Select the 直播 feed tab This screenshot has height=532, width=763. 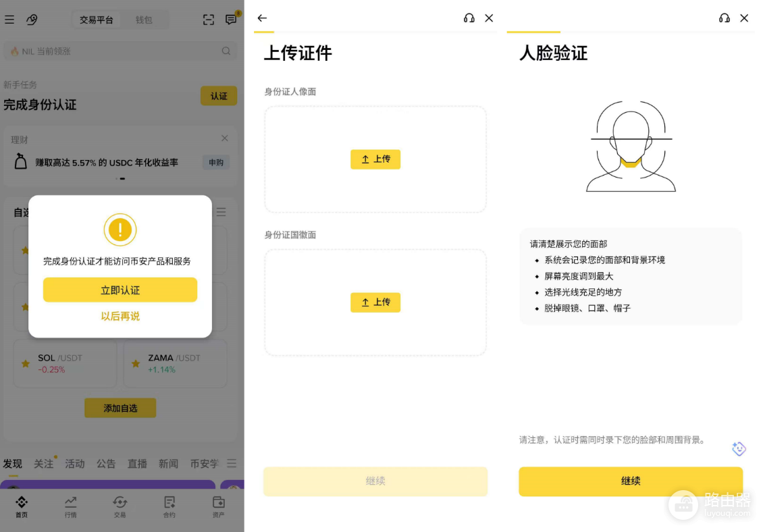[x=137, y=464]
